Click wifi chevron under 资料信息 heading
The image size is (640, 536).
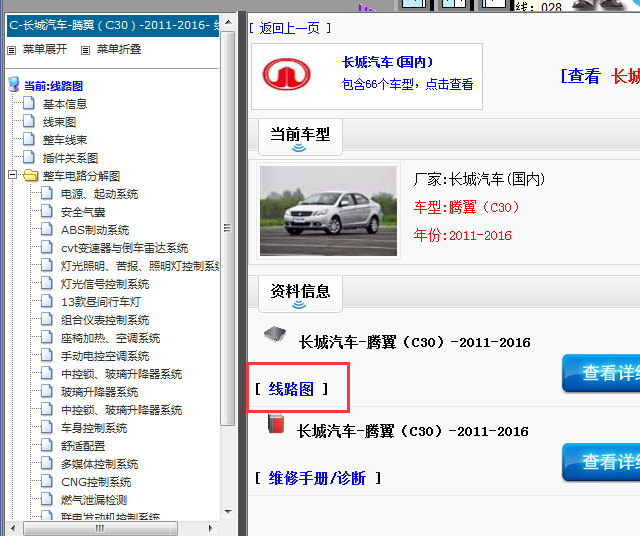point(299,304)
